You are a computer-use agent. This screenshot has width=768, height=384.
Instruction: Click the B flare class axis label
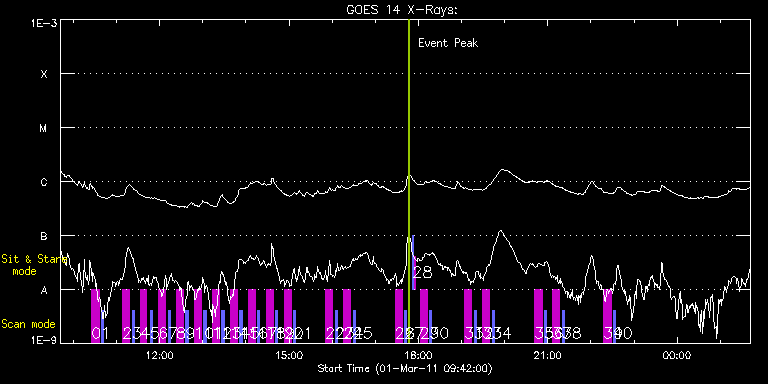44,236
